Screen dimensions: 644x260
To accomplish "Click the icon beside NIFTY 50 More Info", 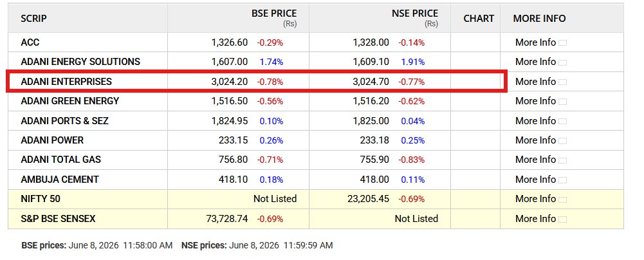I will (562, 200).
